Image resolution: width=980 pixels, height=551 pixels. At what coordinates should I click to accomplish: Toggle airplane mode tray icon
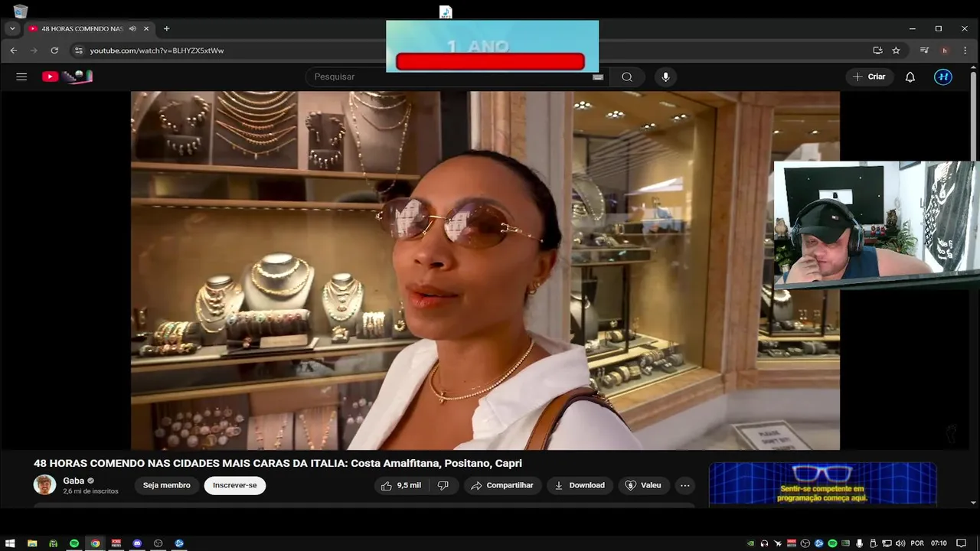(778, 543)
